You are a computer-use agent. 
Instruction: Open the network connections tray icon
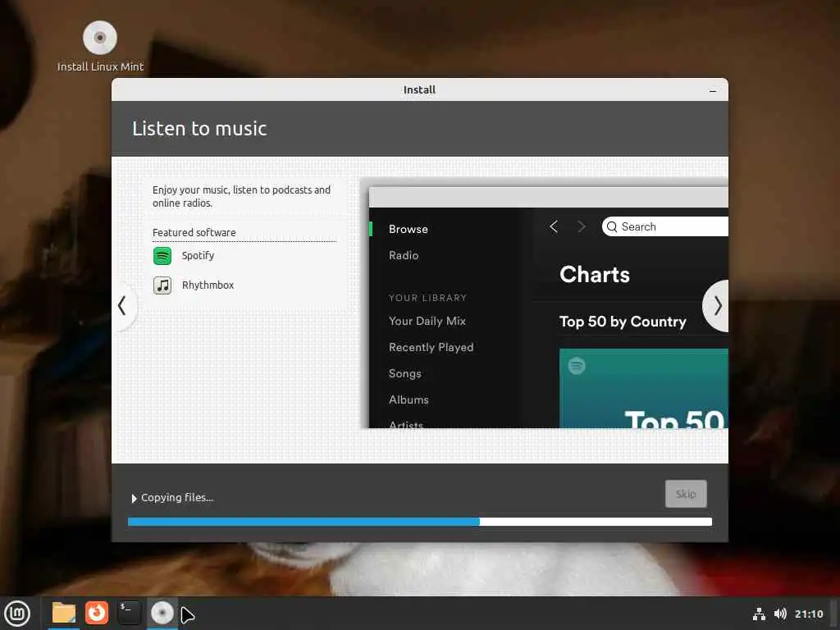tap(759, 614)
